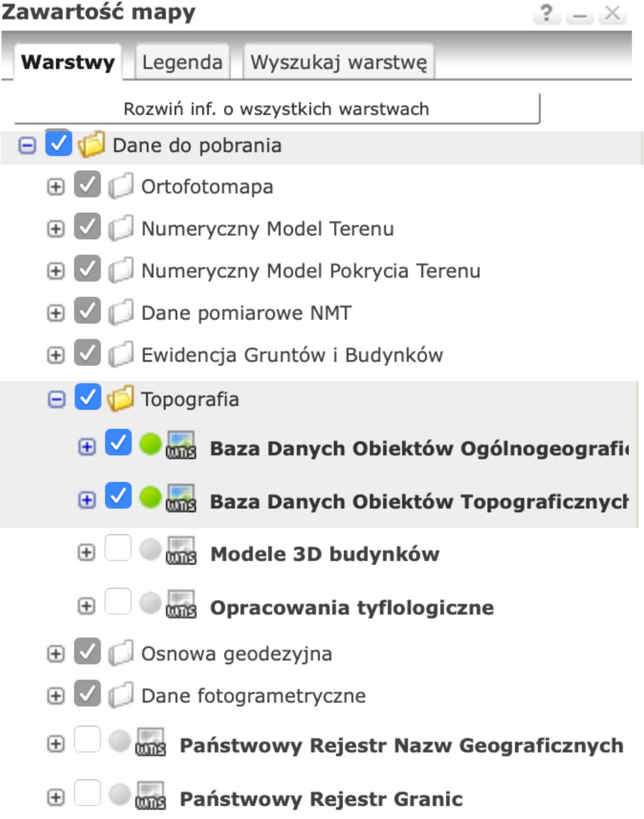The image size is (644, 819).
Task: Open the Wyszukaj warstwę tab
Action: click(x=339, y=62)
